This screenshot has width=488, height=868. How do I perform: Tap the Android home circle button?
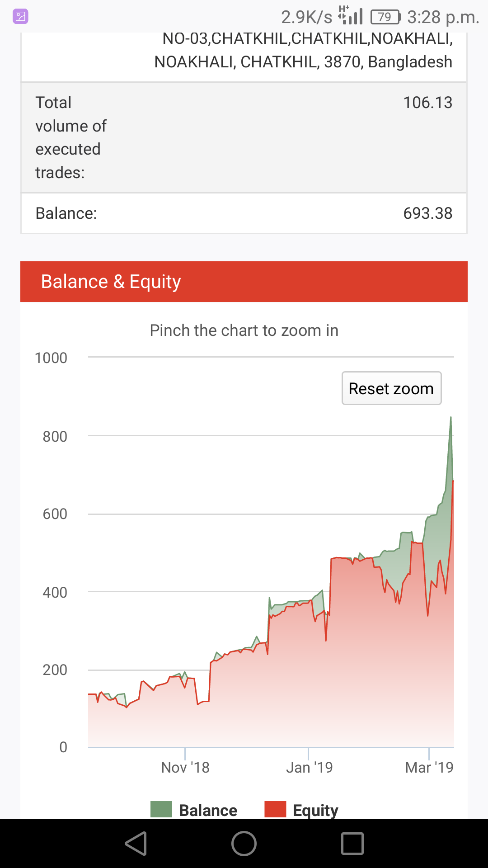[x=244, y=844]
